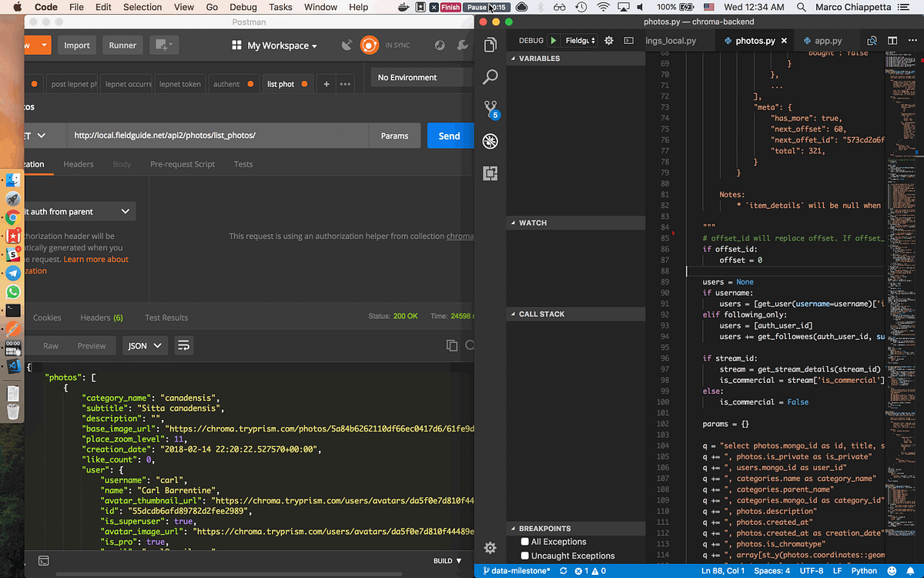This screenshot has height=578, width=924.
Task: Open the JSON response format dropdown
Action: pos(144,345)
